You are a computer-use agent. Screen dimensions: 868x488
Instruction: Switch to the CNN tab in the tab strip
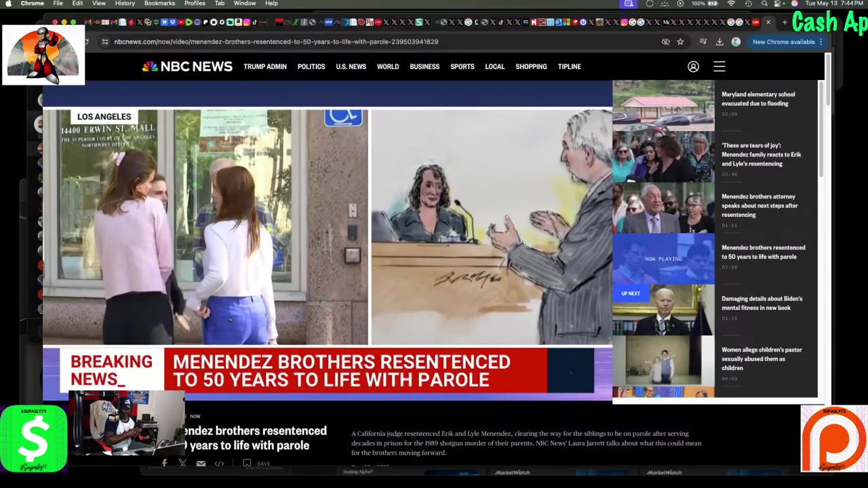point(755,22)
